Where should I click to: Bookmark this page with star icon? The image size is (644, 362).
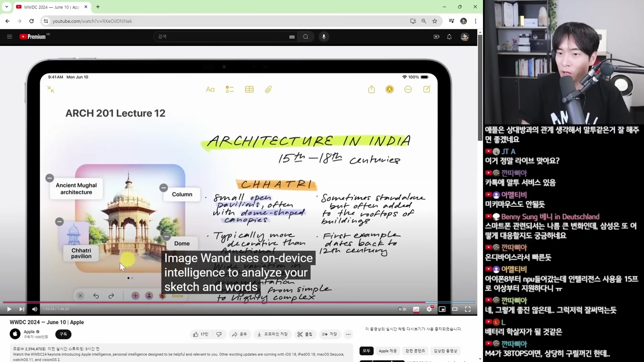click(x=435, y=21)
